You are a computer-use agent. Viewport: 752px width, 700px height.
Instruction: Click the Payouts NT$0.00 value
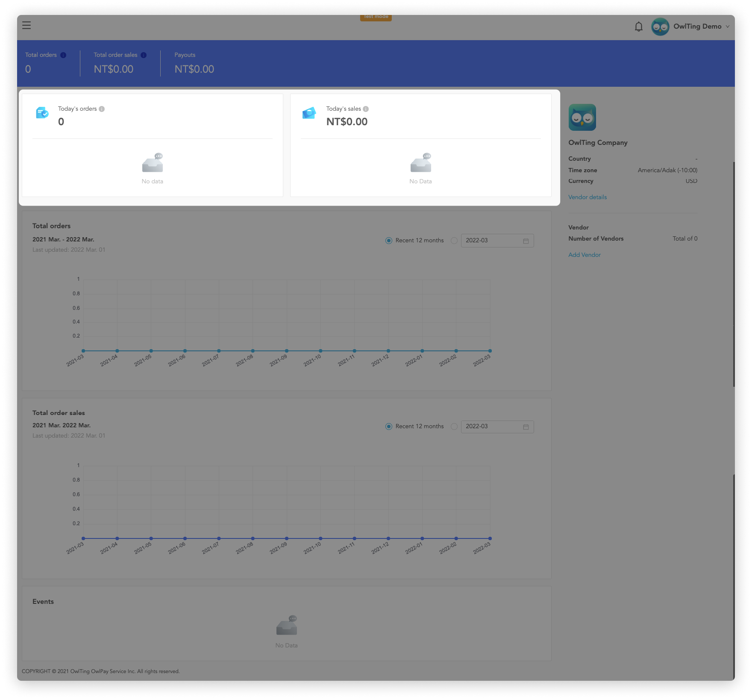pos(194,69)
